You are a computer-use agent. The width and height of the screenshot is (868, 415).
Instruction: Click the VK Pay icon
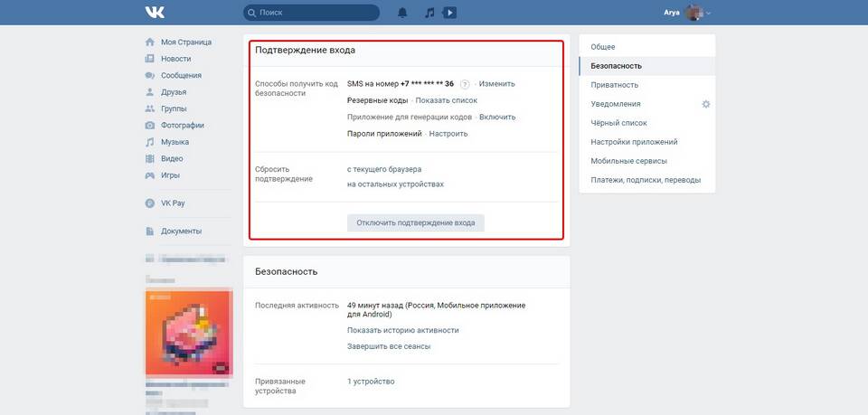pyautogui.click(x=149, y=203)
